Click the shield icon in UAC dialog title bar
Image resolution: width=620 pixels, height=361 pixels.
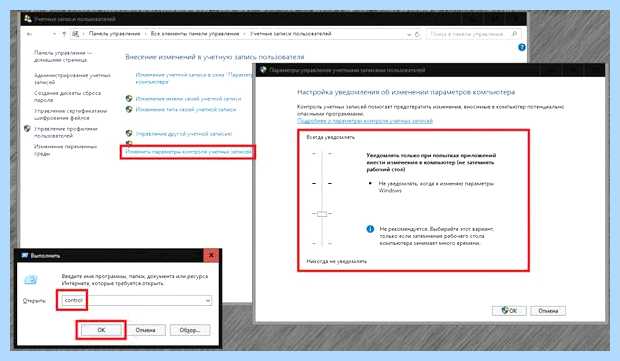(263, 70)
